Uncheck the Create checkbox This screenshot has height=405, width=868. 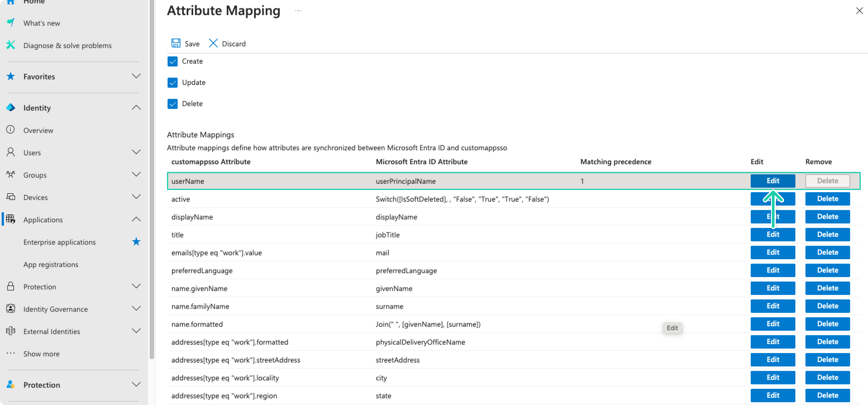point(172,61)
